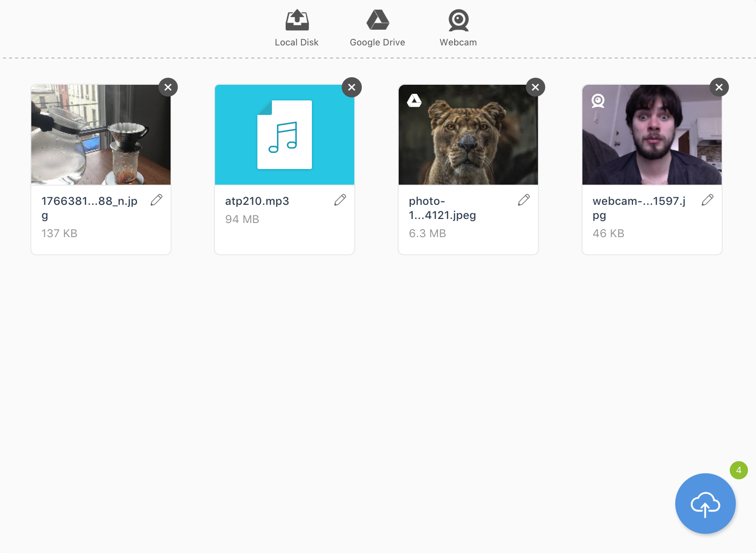Remove the webcam jpg file
The image size is (756, 553).
point(719,87)
